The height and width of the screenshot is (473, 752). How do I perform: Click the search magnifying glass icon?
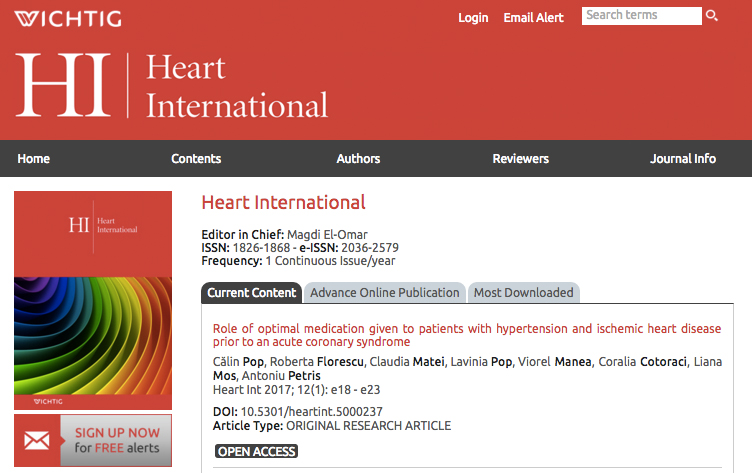pos(712,16)
